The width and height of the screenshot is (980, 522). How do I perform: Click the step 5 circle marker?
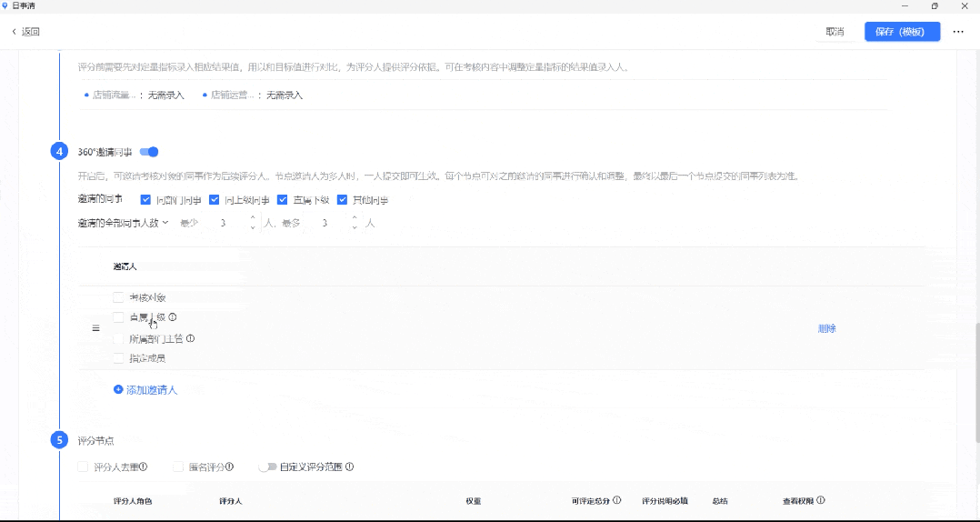(59, 440)
